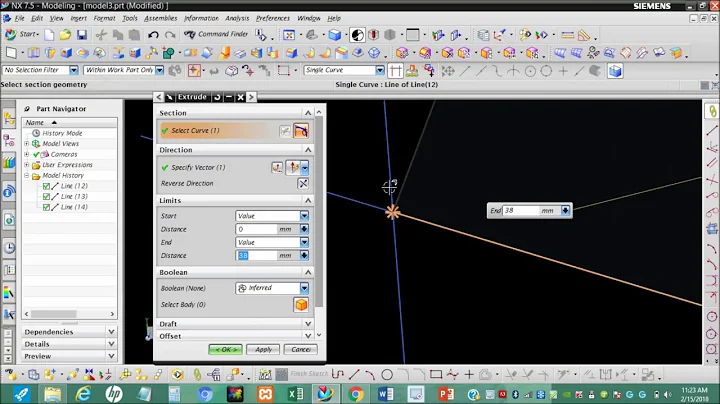Collapse the Limits section

[x=308, y=201]
